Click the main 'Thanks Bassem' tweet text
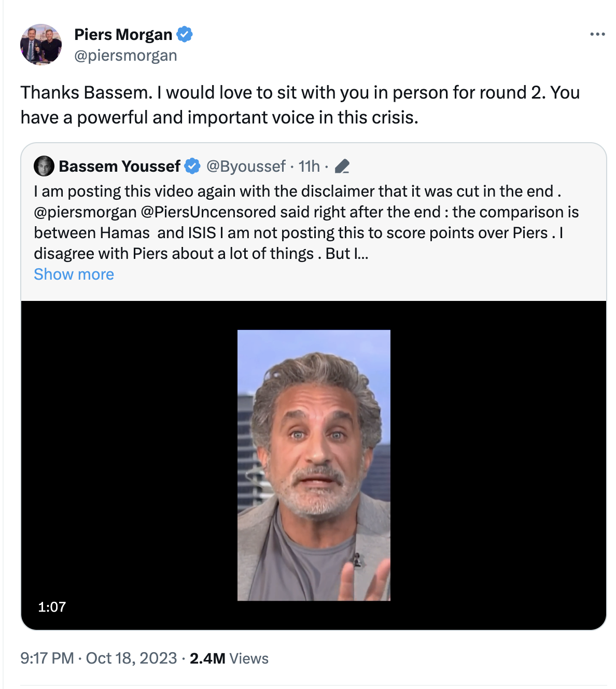Screen dimensions: 616x689 300,105
